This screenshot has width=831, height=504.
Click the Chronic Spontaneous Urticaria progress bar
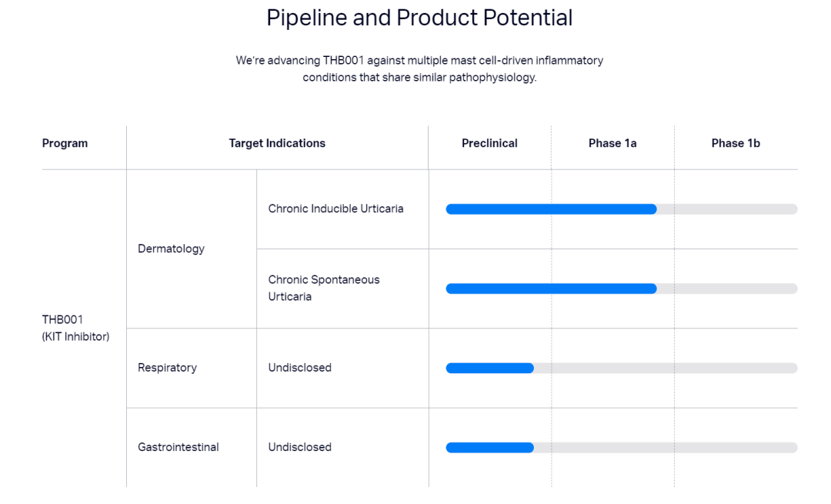pos(621,289)
